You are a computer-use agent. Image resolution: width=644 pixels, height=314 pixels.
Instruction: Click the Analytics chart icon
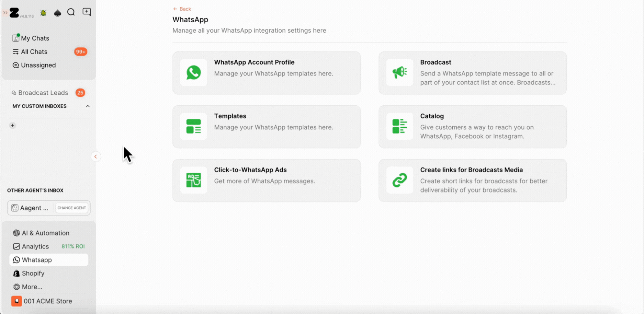pyautogui.click(x=16, y=246)
